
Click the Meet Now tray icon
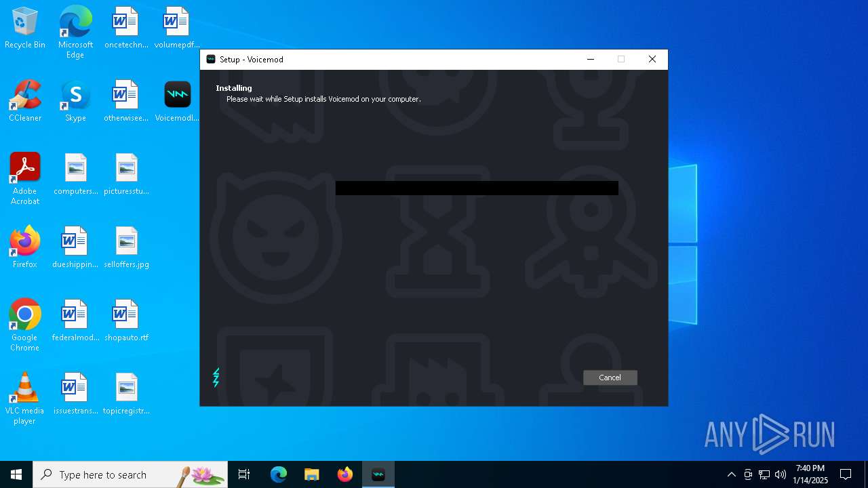click(x=748, y=474)
